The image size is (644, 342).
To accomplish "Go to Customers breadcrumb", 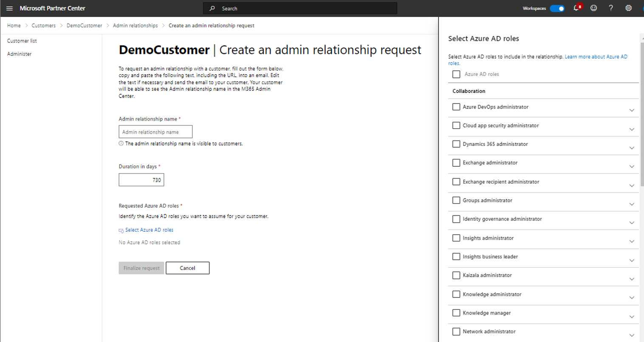I will [44, 25].
